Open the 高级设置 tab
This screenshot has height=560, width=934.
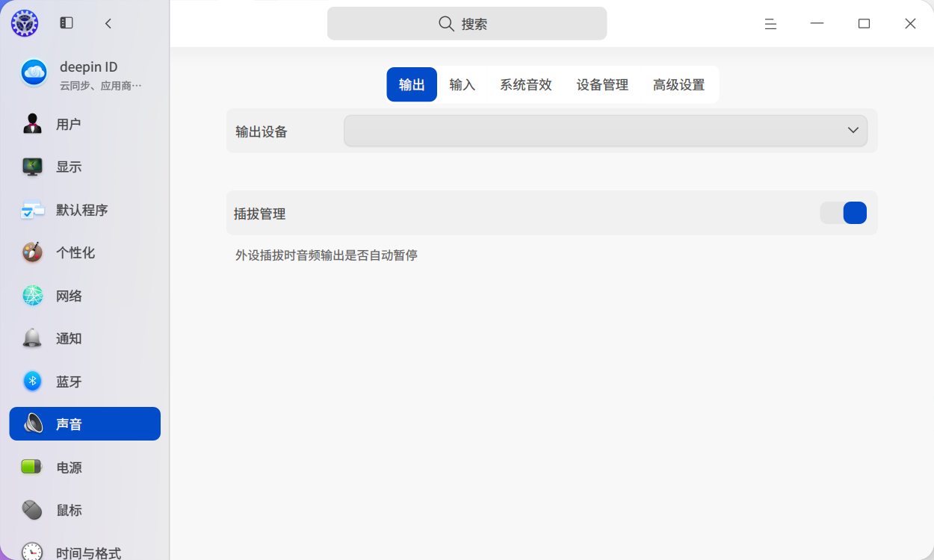tap(678, 84)
